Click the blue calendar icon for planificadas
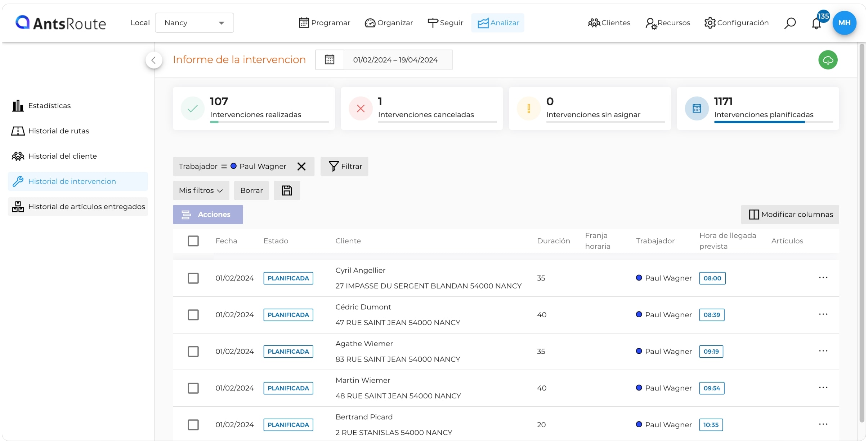The image size is (868, 446). (x=697, y=108)
